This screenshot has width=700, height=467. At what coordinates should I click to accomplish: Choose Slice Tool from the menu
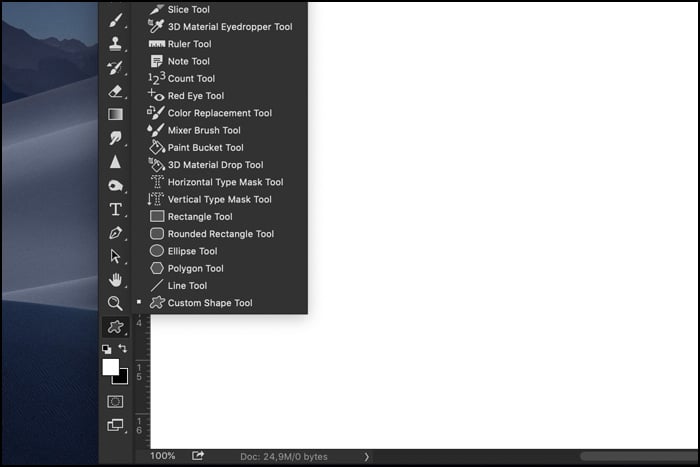[220, 9]
